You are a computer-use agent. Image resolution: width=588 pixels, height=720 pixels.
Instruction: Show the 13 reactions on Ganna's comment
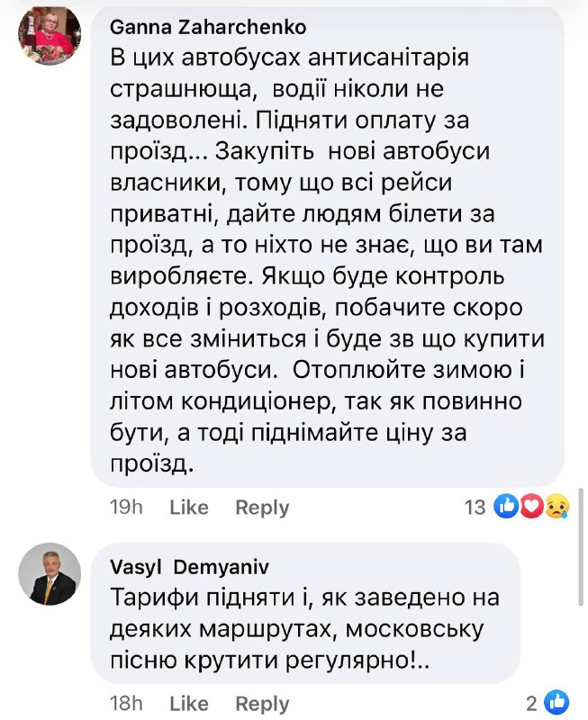475,508
